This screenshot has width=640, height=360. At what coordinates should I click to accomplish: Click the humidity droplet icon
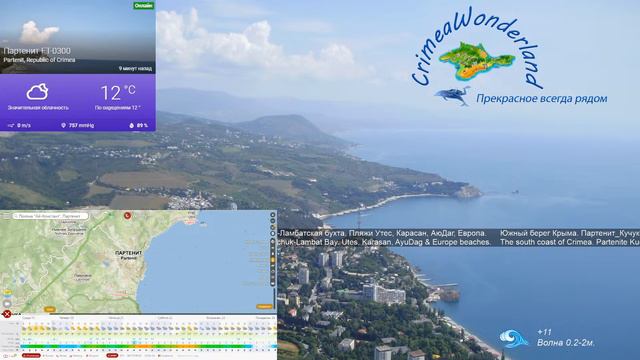[131, 125]
